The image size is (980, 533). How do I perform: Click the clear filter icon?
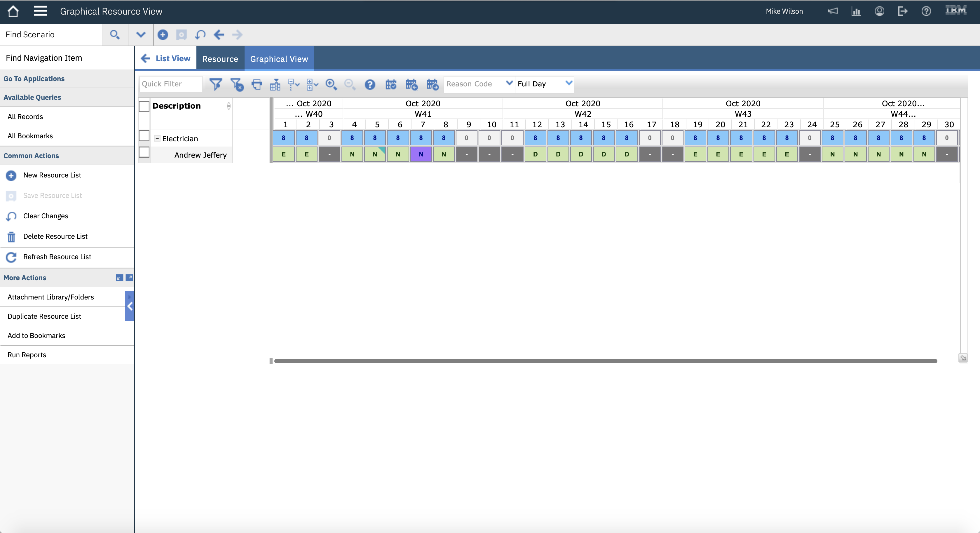click(x=236, y=84)
